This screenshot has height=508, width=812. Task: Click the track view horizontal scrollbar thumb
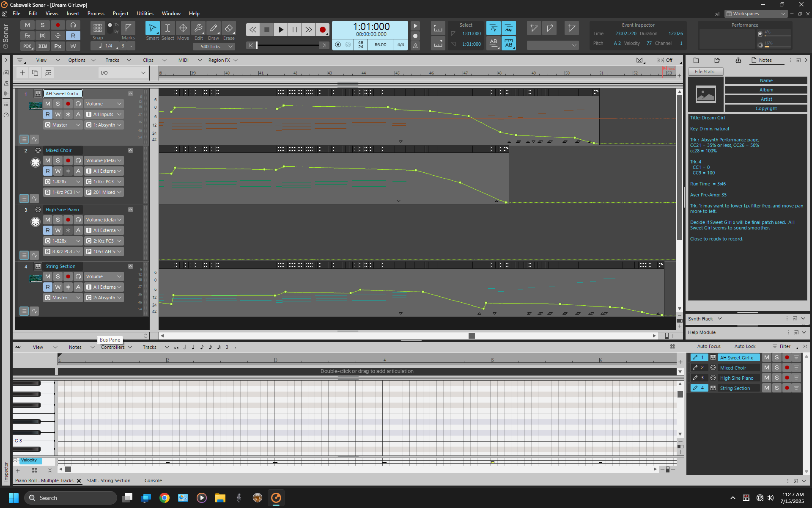coord(472,336)
